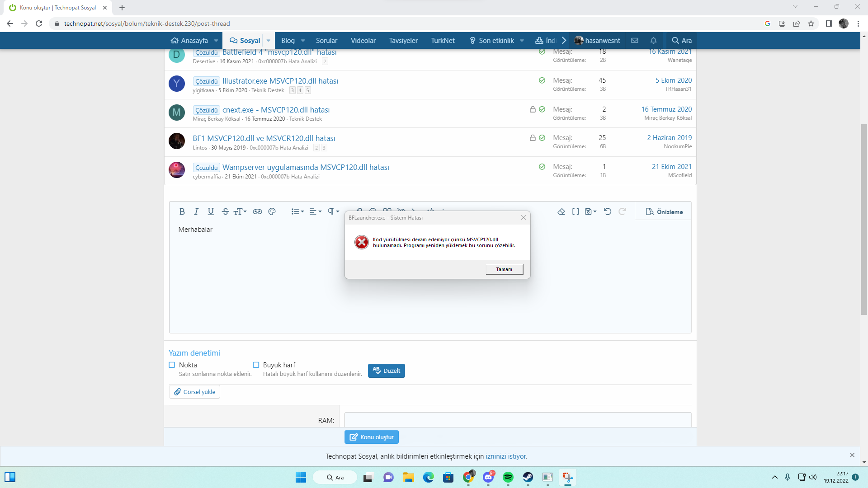Open the Sorular menu item

pyautogui.click(x=326, y=40)
